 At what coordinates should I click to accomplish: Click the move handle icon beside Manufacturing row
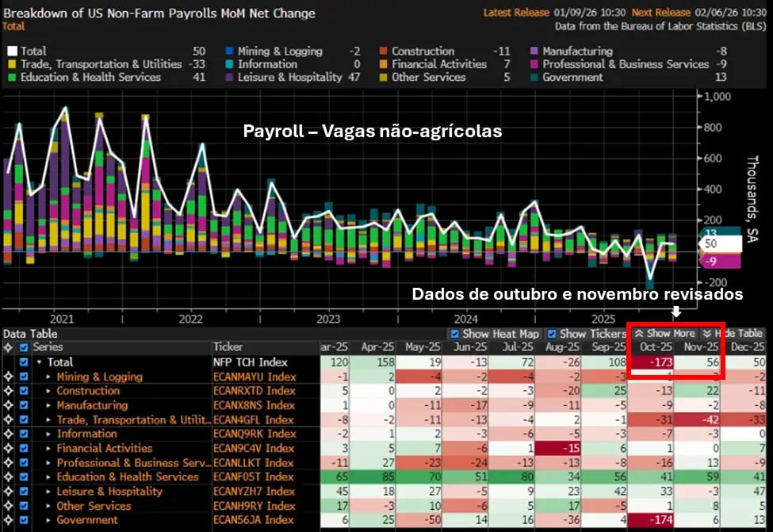pos(8,405)
